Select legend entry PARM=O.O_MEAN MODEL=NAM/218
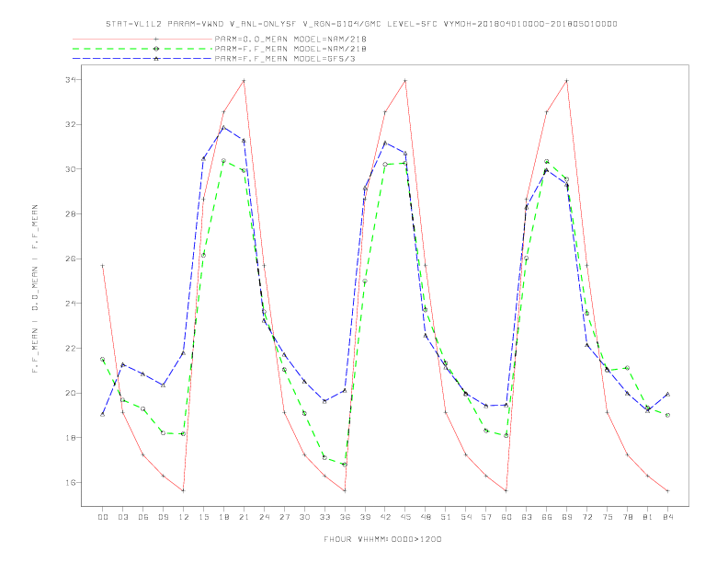Screen dimensions: 728x563 pyautogui.click(x=290, y=39)
